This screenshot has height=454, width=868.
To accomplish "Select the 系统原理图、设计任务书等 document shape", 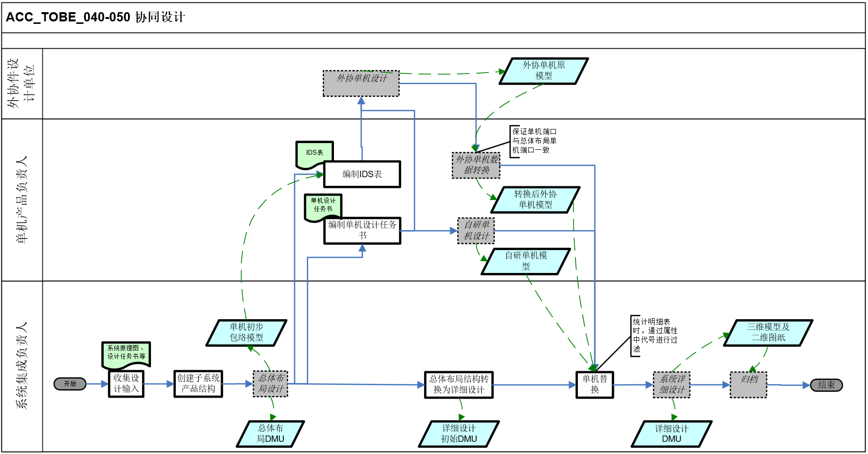I will tap(126, 353).
